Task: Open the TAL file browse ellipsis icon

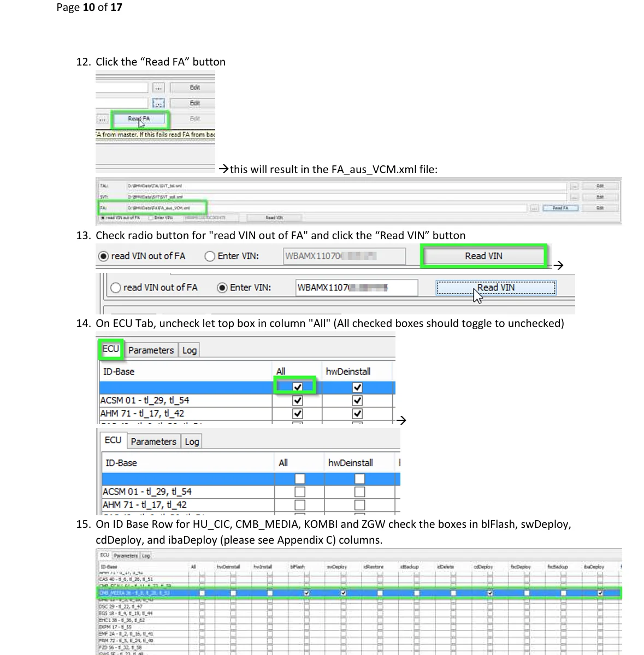Action: 574,186
